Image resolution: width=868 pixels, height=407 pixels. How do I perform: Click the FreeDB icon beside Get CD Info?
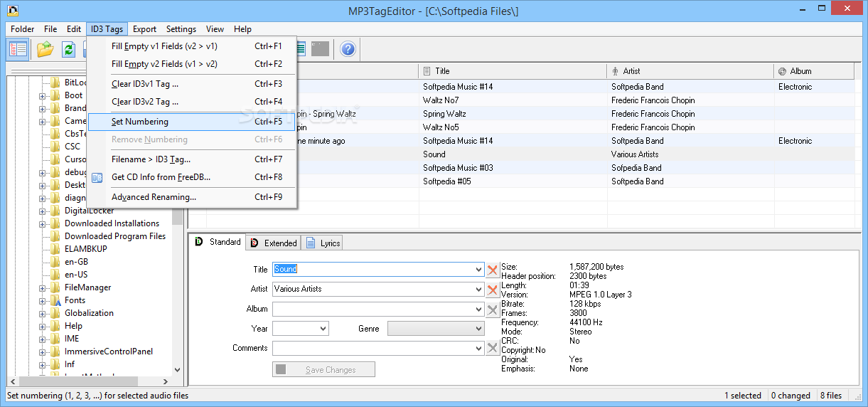(x=97, y=177)
